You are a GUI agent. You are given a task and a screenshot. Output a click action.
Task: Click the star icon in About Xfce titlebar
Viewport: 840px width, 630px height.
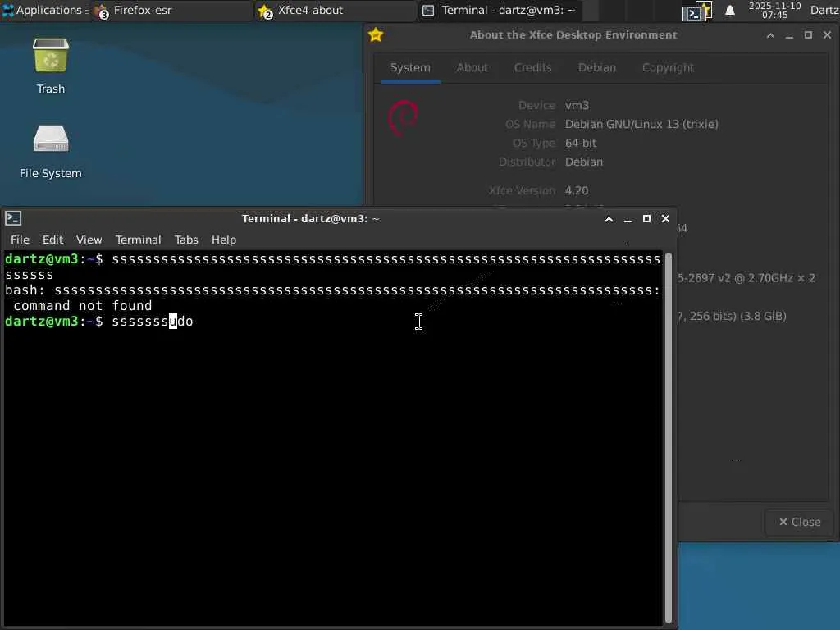click(376, 34)
